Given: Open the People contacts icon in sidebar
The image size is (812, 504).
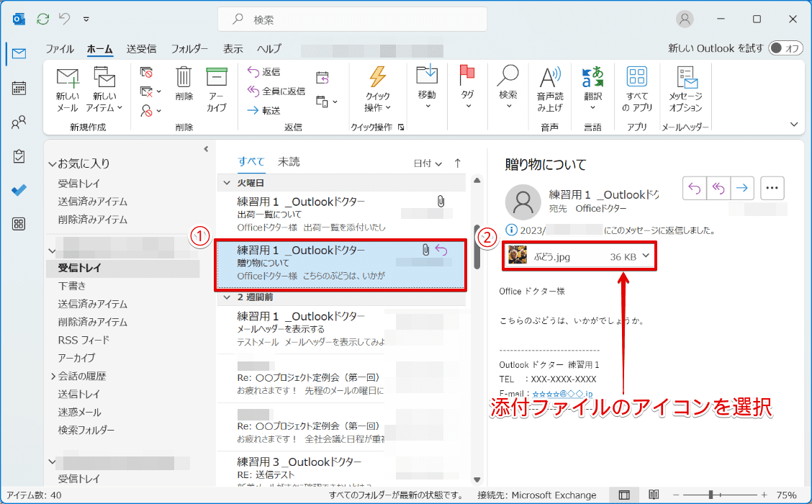Looking at the screenshot, I should point(19,122).
